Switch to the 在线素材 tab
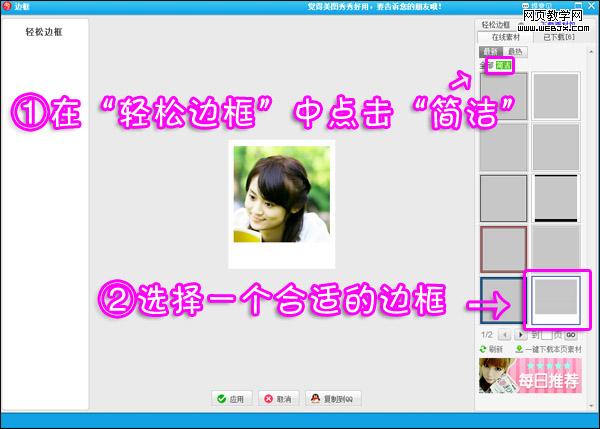 click(505, 37)
